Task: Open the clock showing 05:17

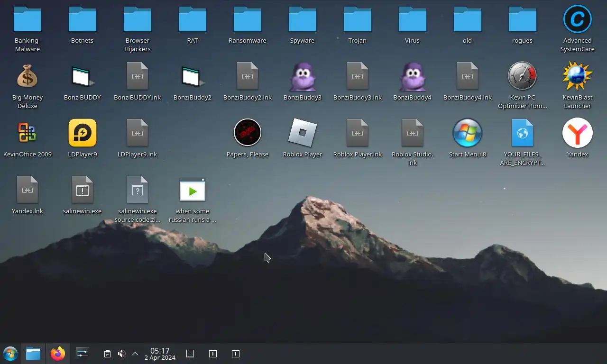Action: coord(160,354)
